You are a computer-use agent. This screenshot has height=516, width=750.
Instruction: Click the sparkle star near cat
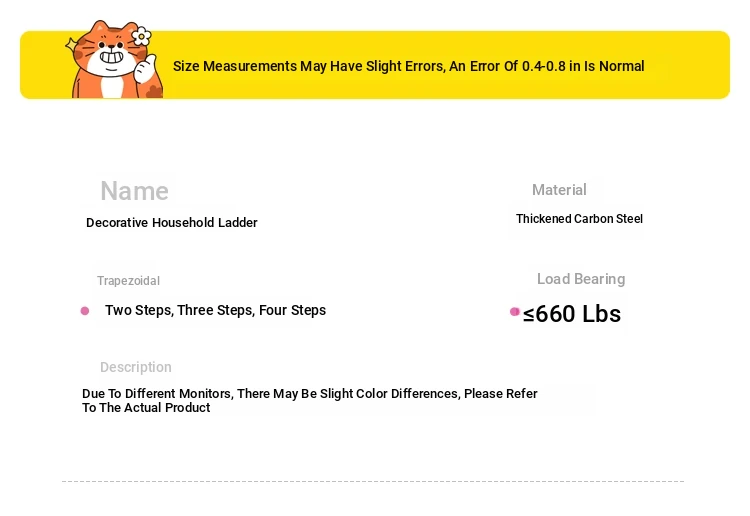click(71, 44)
